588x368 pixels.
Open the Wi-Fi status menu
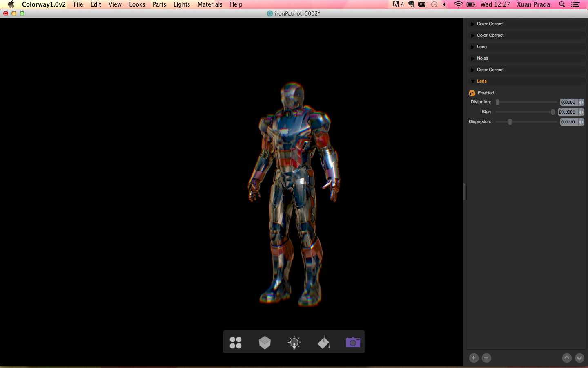[x=458, y=4]
